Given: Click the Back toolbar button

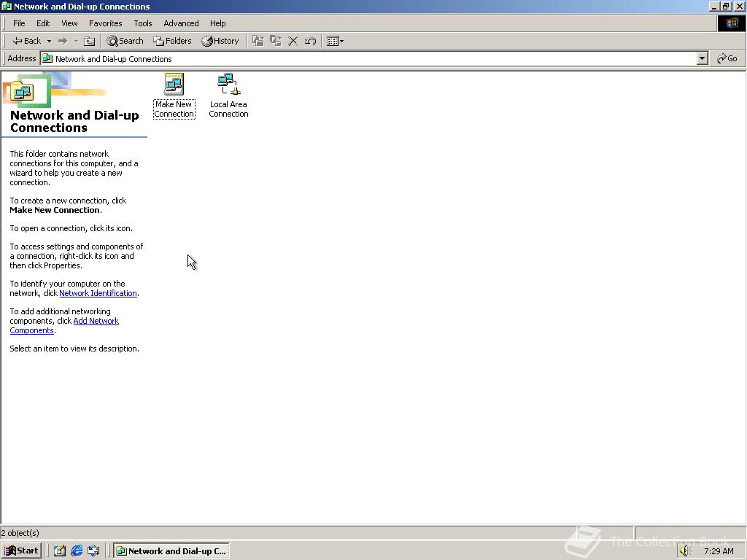Looking at the screenshot, I should pos(27,41).
